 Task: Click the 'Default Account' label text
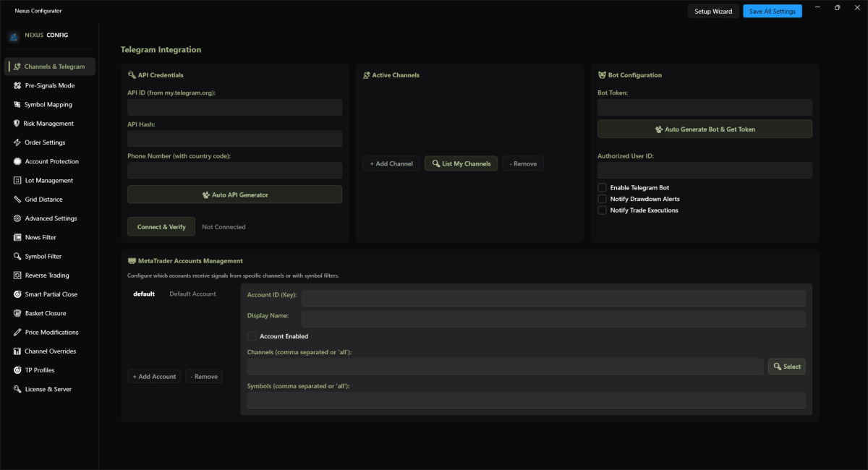(x=192, y=294)
